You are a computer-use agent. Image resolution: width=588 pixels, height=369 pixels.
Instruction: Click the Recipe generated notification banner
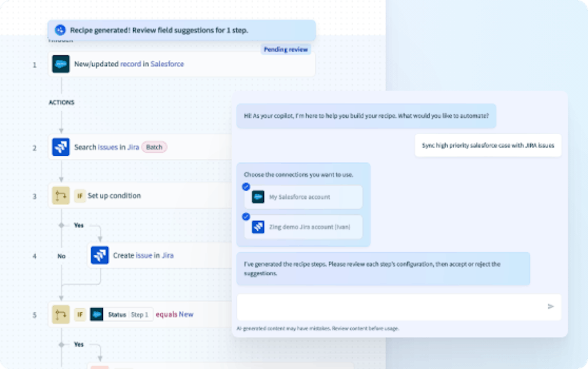tap(182, 30)
